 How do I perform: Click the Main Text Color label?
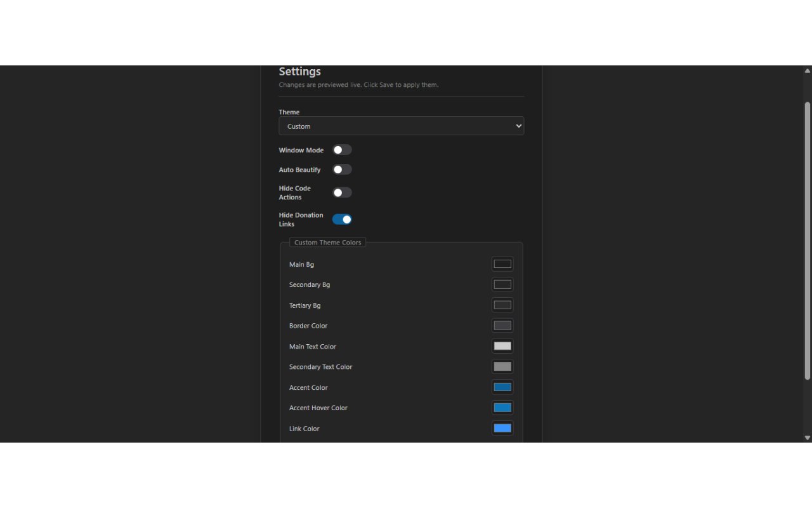click(x=313, y=347)
